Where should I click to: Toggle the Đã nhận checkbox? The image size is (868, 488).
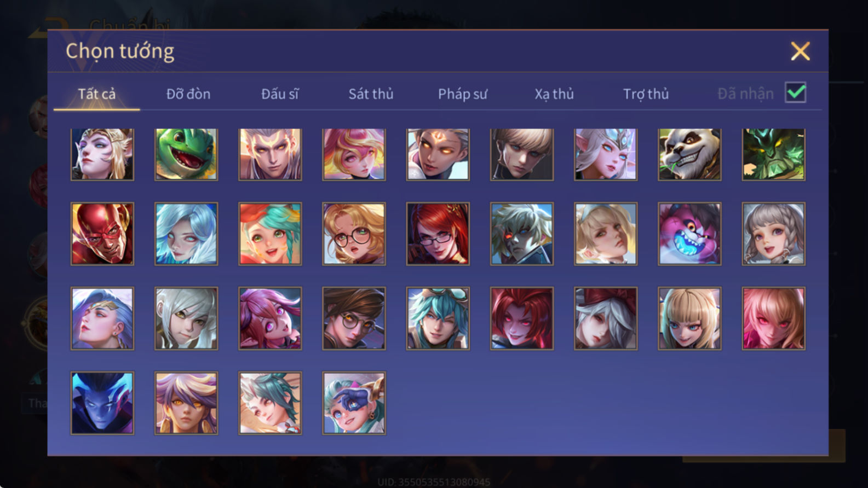point(795,92)
